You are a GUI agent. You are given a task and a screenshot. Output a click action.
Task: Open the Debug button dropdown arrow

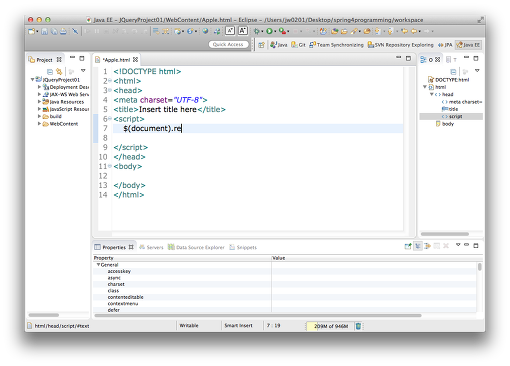pyautogui.click(x=262, y=32)
